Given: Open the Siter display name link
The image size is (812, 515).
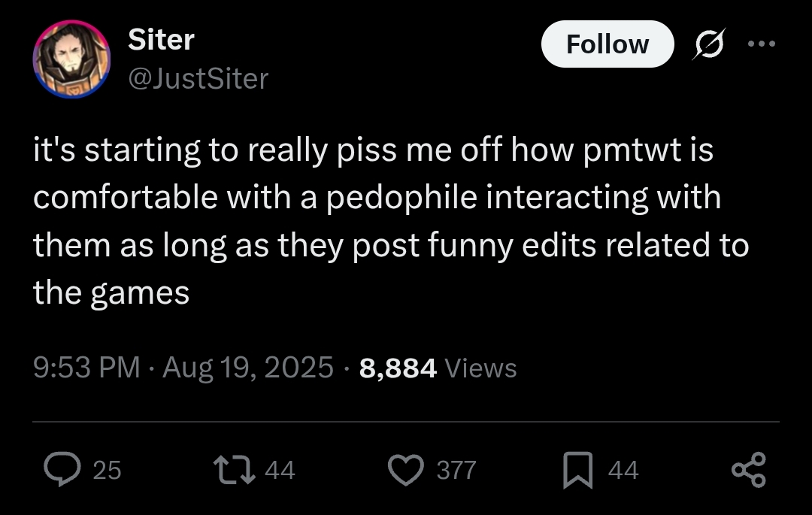Looking at the screenshot, I should (161, 40).
